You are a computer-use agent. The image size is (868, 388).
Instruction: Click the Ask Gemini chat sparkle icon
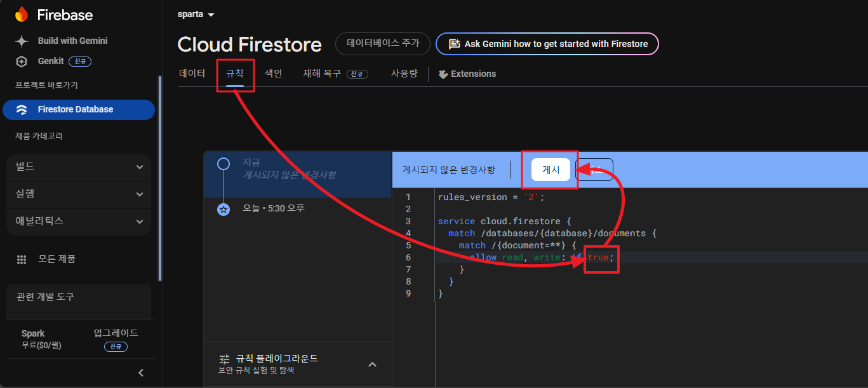pos(454,44)
